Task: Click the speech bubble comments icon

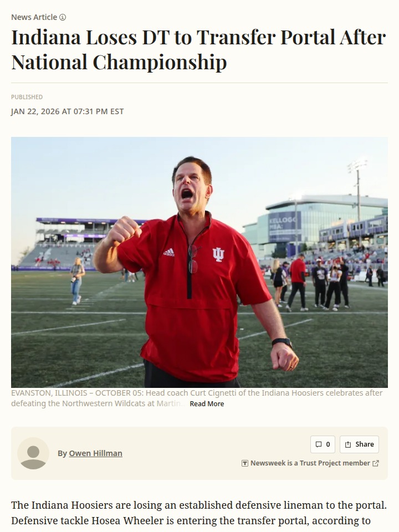Action: 318,444
